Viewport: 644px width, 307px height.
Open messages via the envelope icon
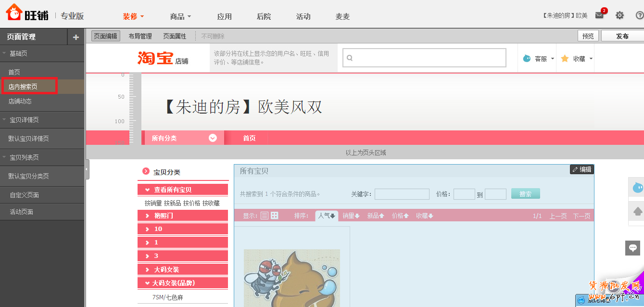point(599,15)
